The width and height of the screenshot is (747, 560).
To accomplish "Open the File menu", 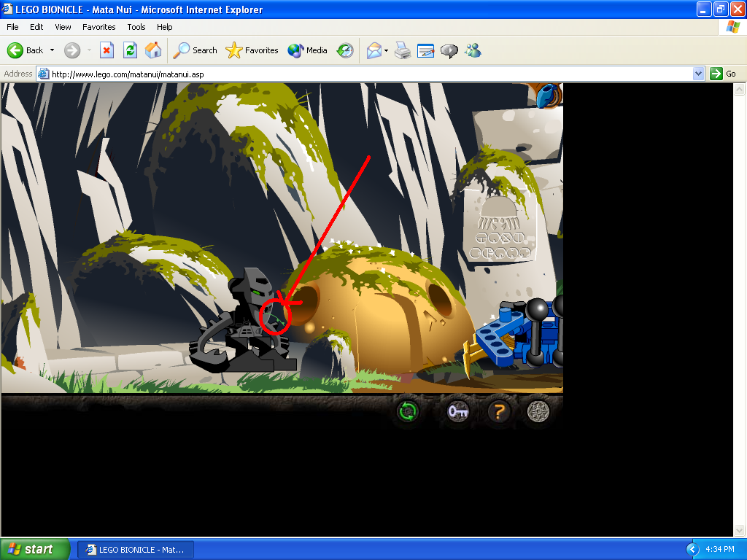I will tap(13, 27).
